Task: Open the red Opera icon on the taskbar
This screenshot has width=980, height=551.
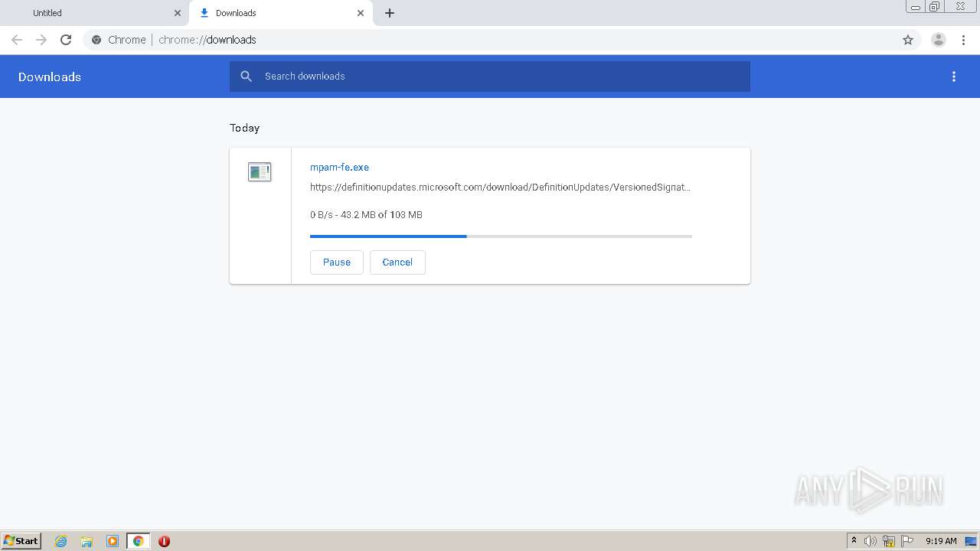Action: point(164,541)
